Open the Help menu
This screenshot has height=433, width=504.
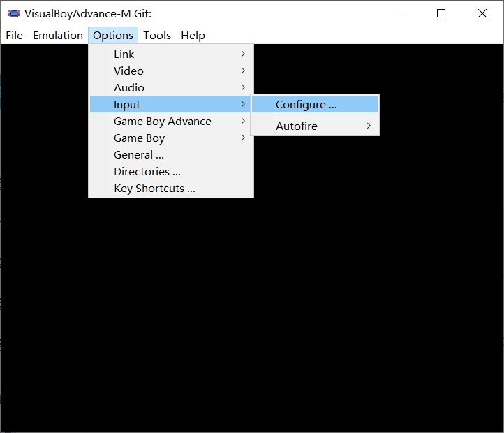(x=193, y=36)
